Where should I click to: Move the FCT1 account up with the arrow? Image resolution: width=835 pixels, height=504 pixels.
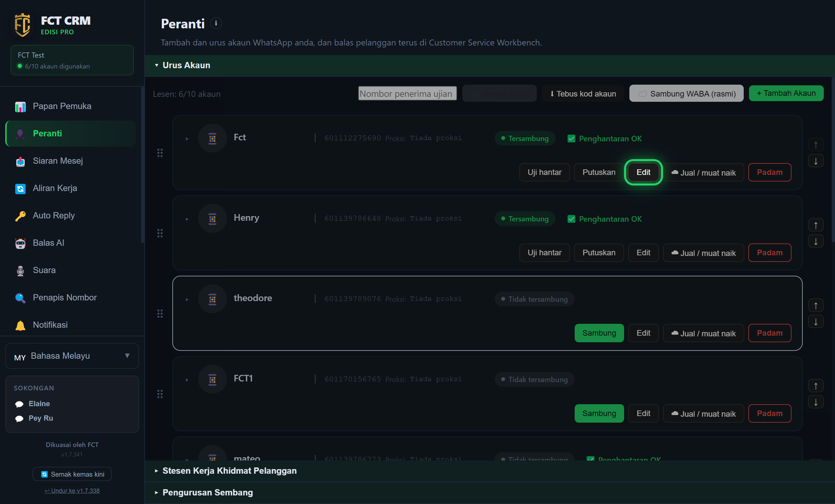click(x=816, y=386)
